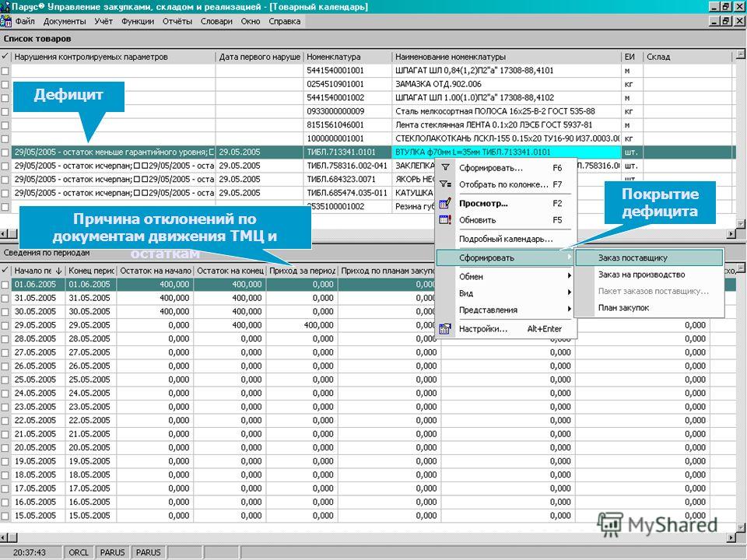The width and height of the screenshot is (747, 560).
Task: Click Остаток на конец column header
Action: [230, 271]
